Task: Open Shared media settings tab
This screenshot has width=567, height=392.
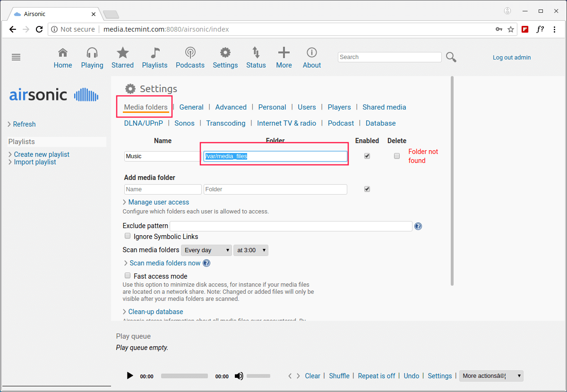Action: click(x=384, y=107)
